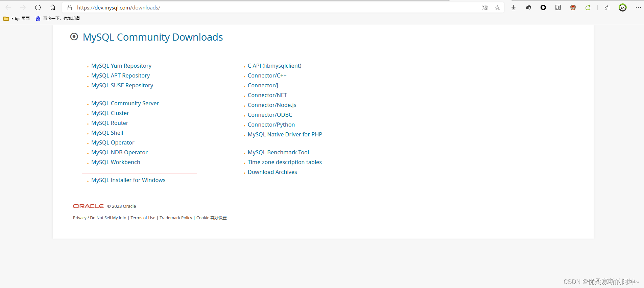Image resolution: width=644 pixels, height=288 pixels.
Task: Open MySQL Operator link
Action: coord(113,142)
